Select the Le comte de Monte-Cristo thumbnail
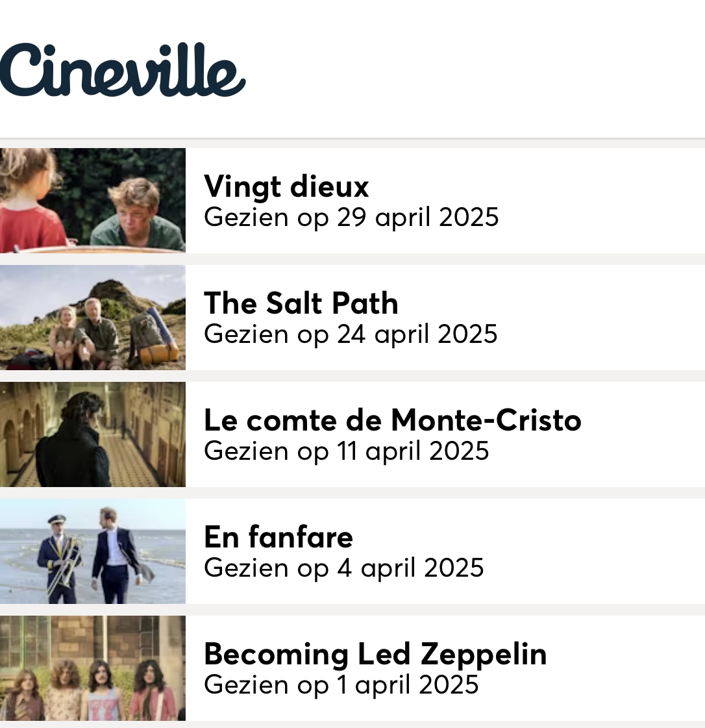Viewport: 705px width, 728px height. pyautogui.click(x=93, y=434)
